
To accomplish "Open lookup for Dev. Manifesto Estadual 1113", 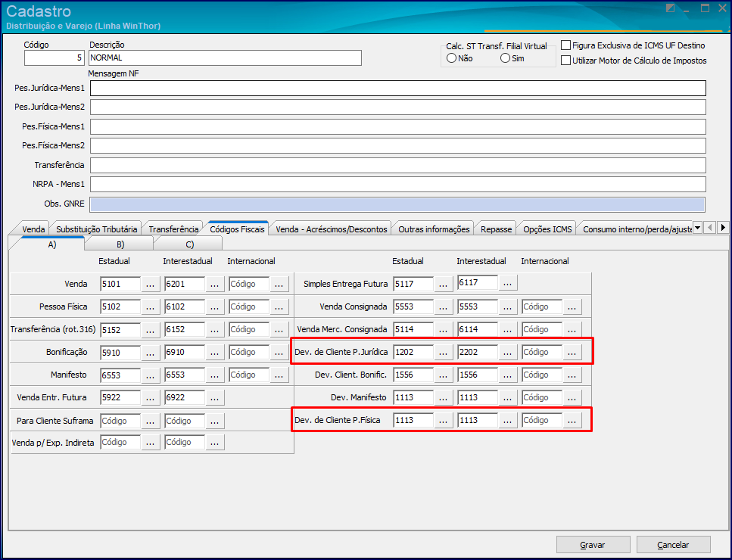I will pos(443,397).
